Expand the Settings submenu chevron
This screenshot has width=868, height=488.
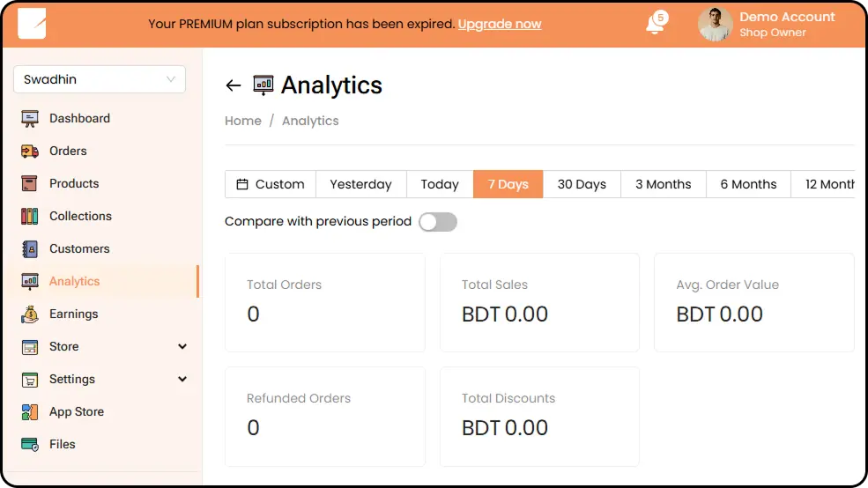pos(182,380)
